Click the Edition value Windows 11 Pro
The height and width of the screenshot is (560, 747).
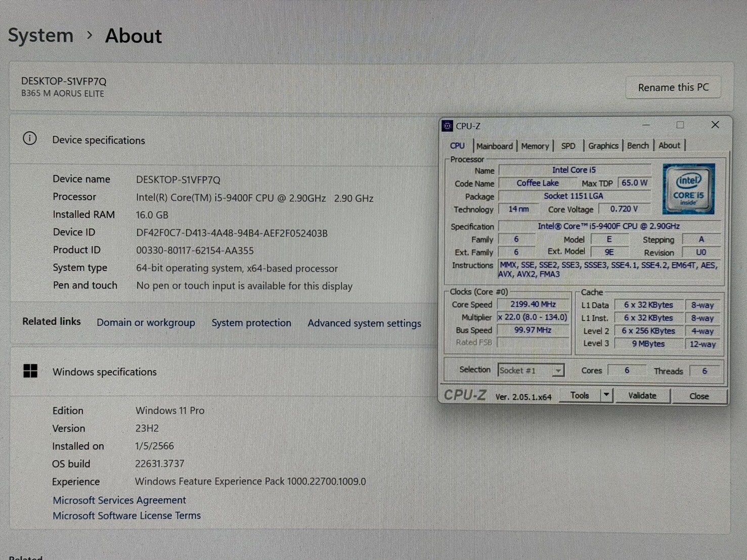click(170, 410)
